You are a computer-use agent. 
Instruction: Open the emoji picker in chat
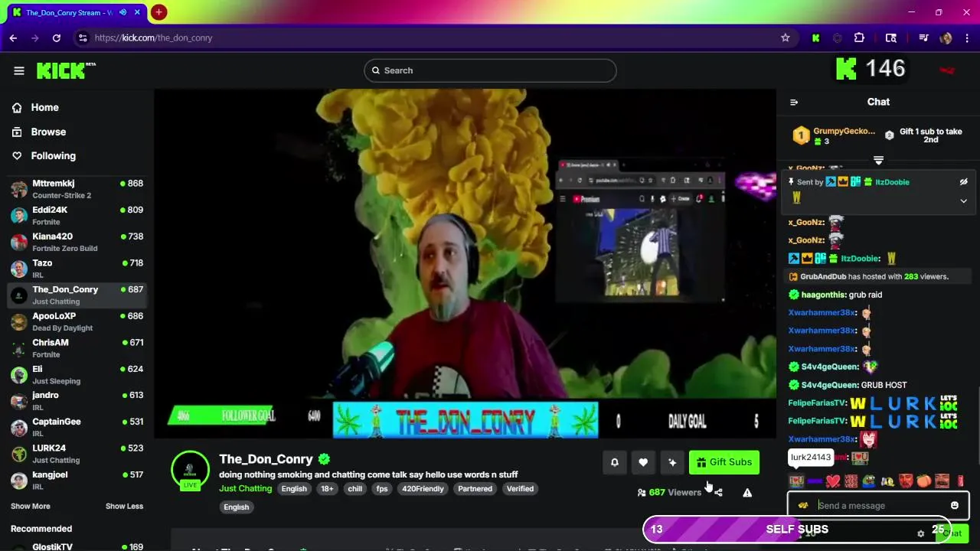955,505
